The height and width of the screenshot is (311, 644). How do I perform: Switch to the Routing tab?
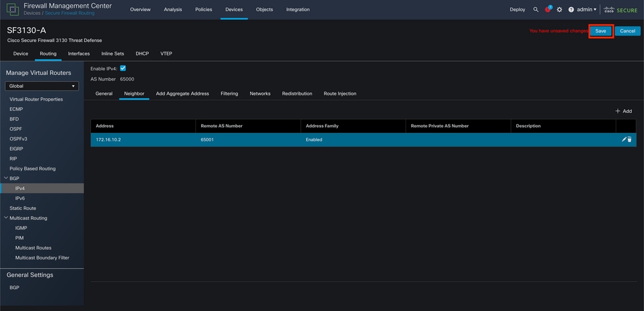coord(48,54)
